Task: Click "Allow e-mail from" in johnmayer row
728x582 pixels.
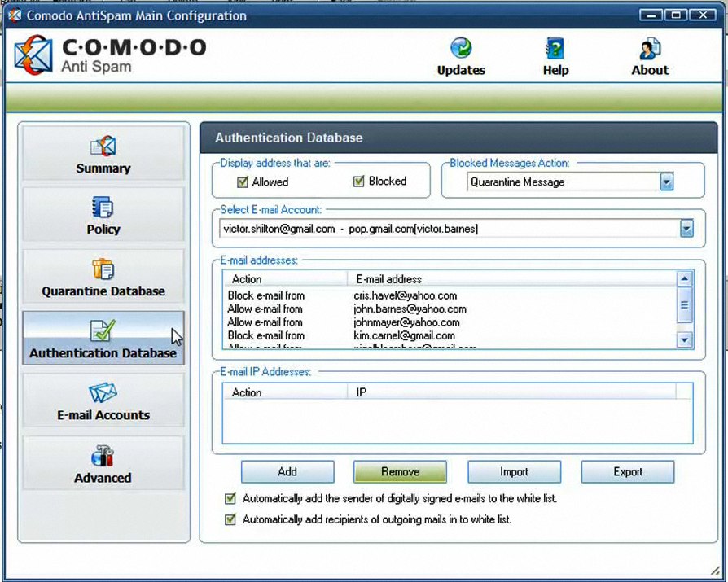Action: pos(265,322)
